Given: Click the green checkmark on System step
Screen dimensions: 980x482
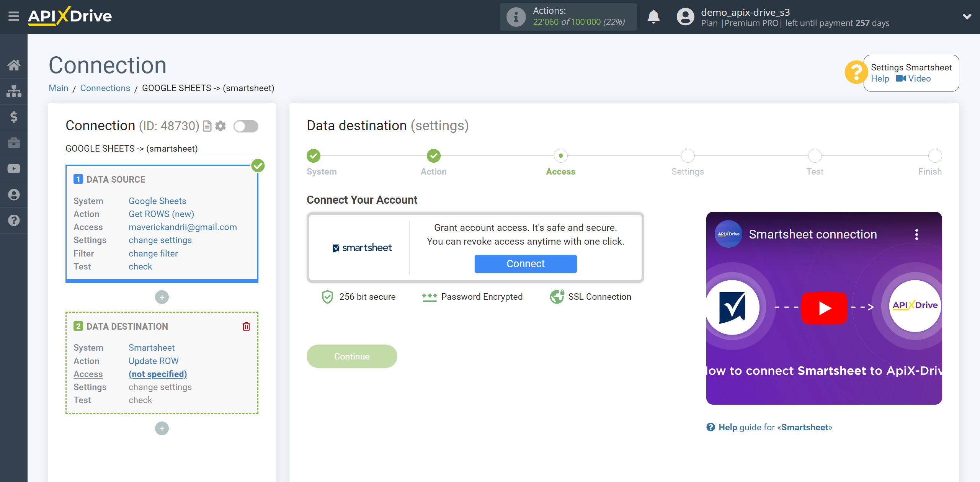Looking at the screenshot, I should click(x=314, y=156).
